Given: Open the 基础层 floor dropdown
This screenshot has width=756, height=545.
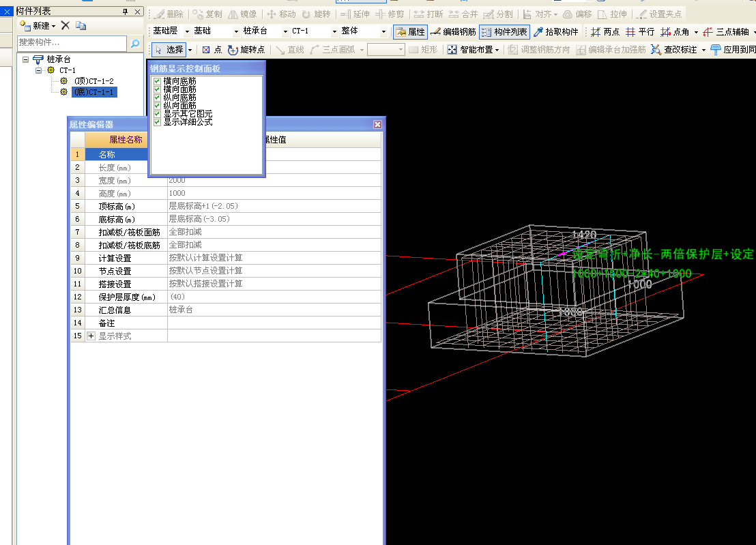Looking at the screenshot, I should tap(187, 32).
